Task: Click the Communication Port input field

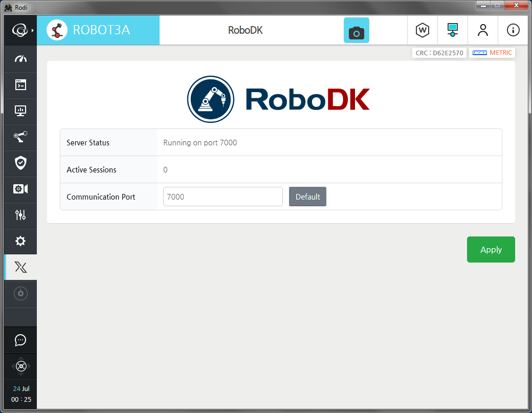Action: point(223,197)
